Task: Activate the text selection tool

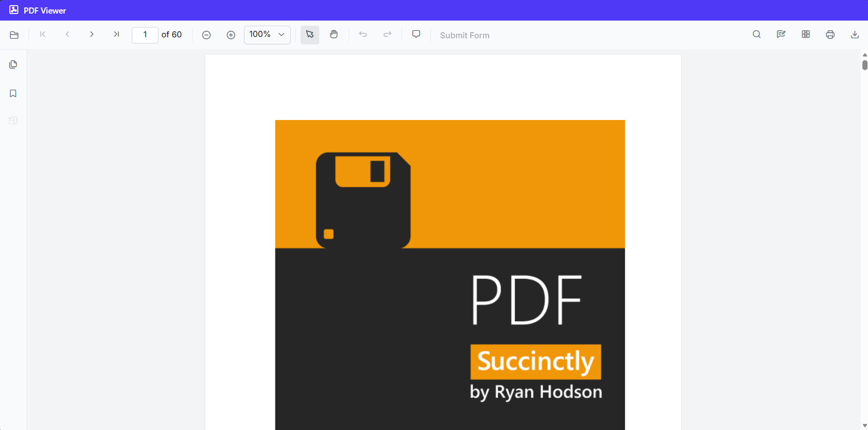Action: (x=310, y=35)
